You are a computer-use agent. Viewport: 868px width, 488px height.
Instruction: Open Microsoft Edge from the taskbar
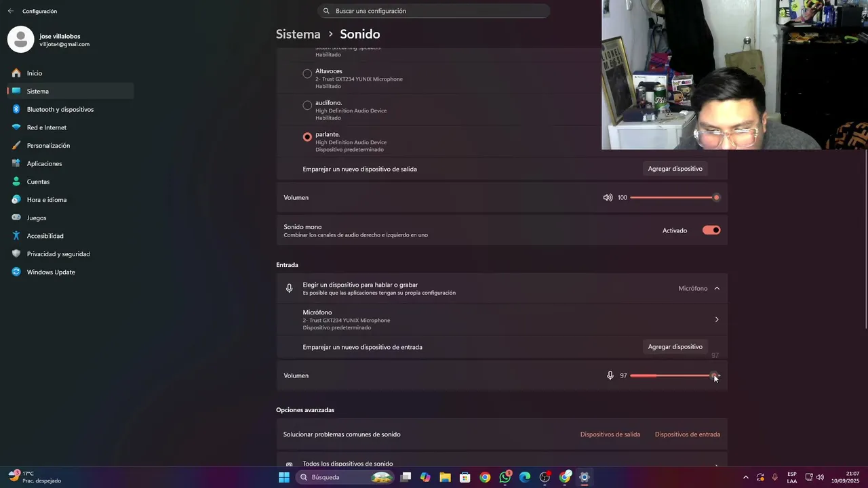click(x=525, y=477)
